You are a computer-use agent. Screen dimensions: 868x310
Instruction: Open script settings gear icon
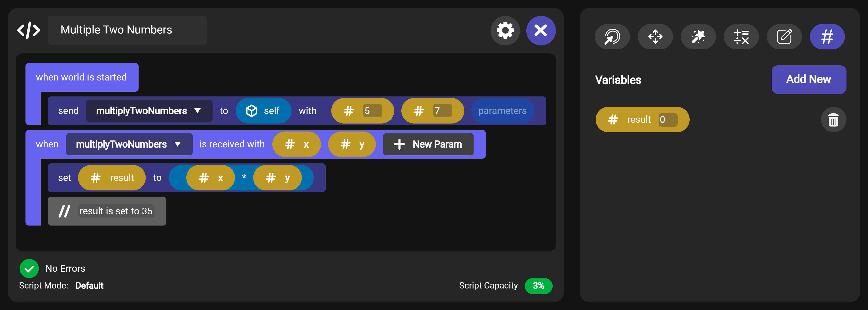(505, 31)
